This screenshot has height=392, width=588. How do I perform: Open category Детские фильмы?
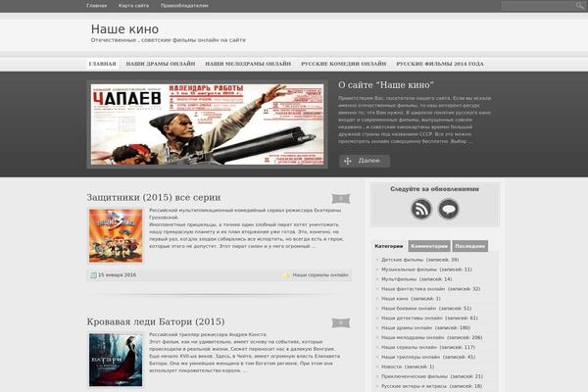pyautogui.click(x=402, y=260)
